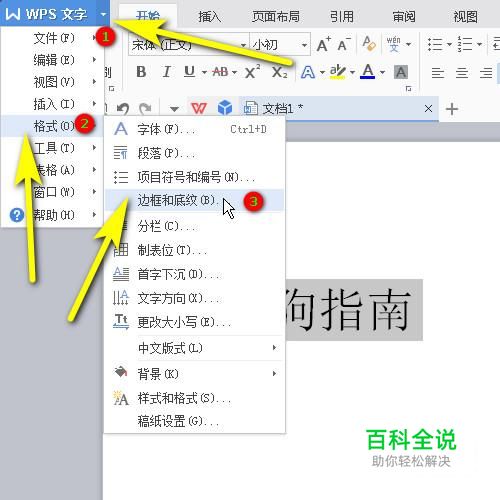This screenshot has height=500, width=500.
Task: Apply the text highlight pen
Action: click(x=338, y=72)
